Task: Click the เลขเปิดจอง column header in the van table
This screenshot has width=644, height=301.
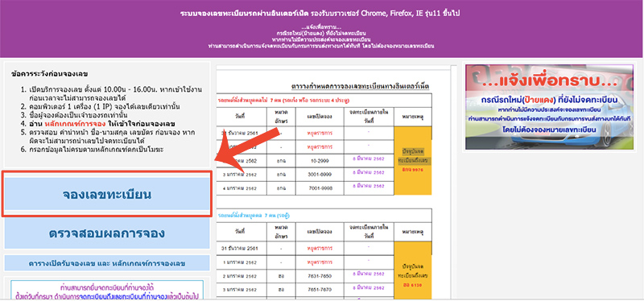Action: click(x=319, y=232)
